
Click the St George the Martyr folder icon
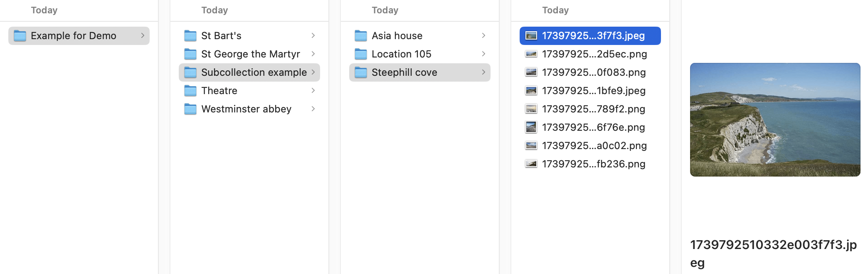[x=190, y=54]
